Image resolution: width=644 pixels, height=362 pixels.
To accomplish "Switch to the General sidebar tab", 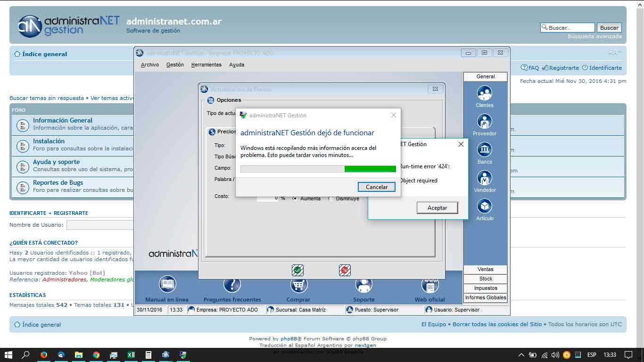I will click(x=486, y=76).
